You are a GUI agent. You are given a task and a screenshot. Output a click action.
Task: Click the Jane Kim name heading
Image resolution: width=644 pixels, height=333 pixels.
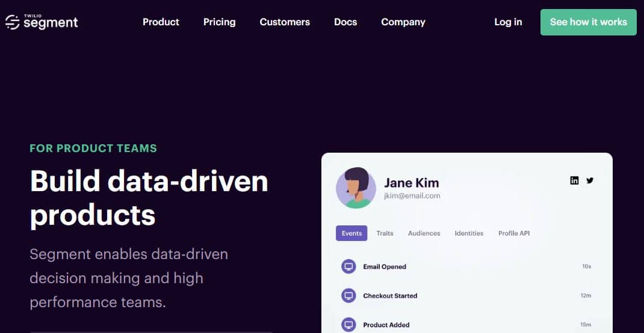pos(412,183)
